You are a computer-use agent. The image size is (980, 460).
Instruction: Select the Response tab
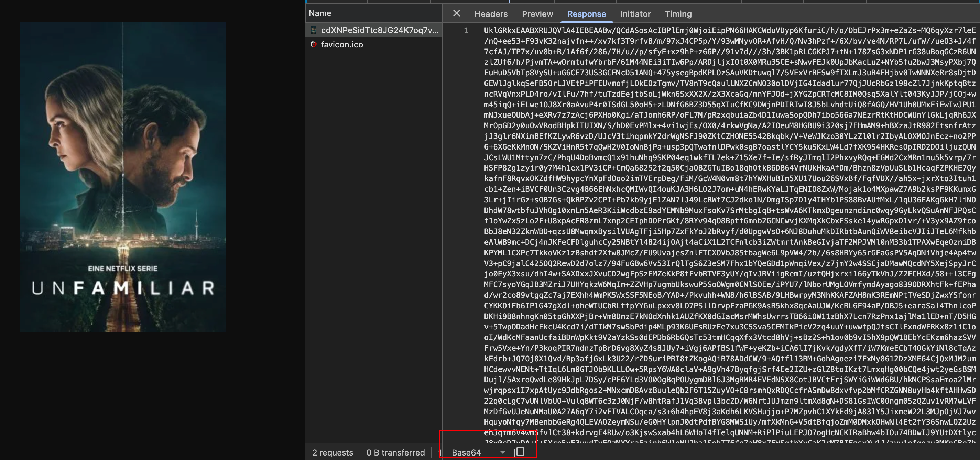[586, 14]
